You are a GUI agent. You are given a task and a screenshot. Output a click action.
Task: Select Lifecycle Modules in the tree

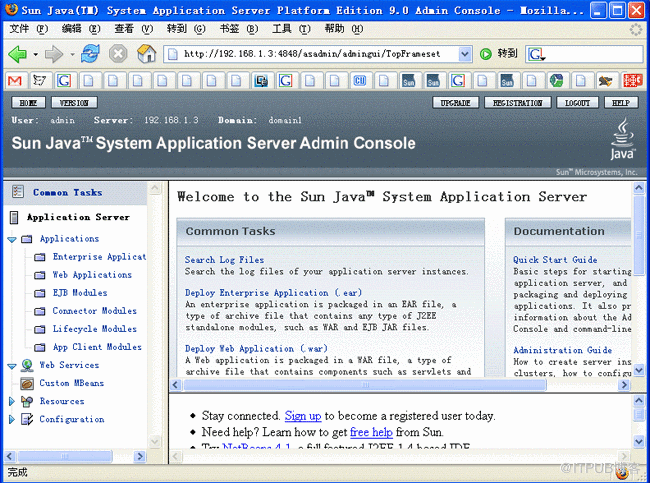click(x=95, y=329)
